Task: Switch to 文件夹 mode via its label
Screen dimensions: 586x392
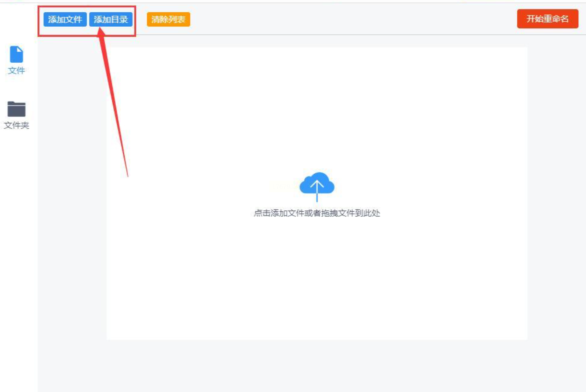Action: pyautogui.click(x=16, y=125)
